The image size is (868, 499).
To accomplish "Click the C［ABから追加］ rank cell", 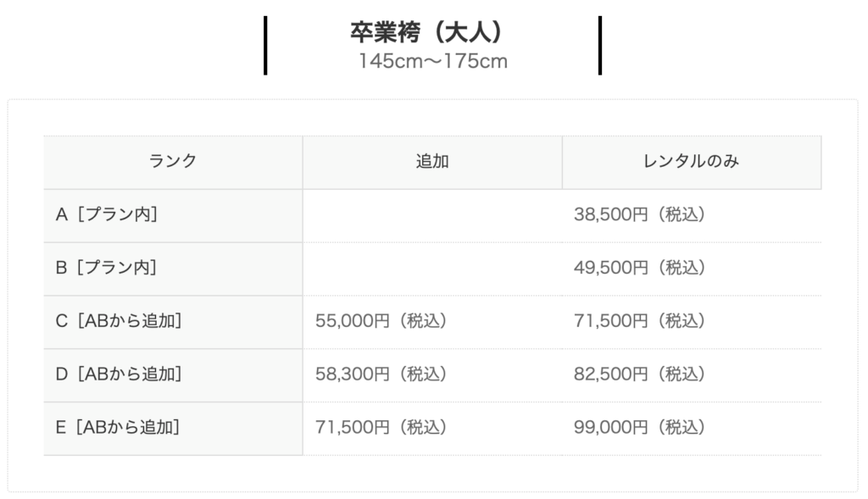I will tap(119, 321).
